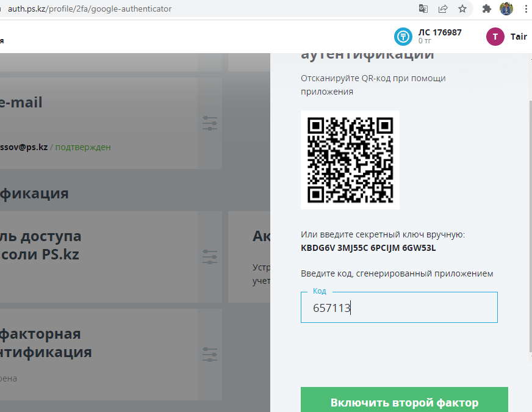The image size is (532, 412).
Task: Open the Chrome profile avatar
Action: 506,9
